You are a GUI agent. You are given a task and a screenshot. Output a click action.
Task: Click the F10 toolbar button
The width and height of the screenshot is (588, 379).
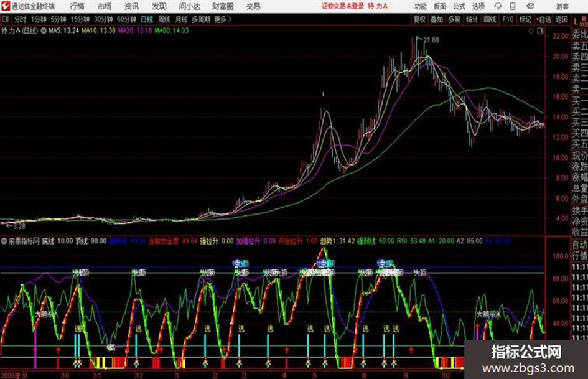click(x=508, y=19)
